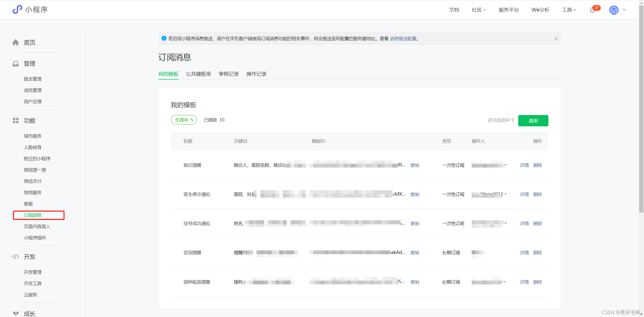The image size is (644, 317).
Task: Switch to the 公共模板库 tab
Action: click(x=198, y=74)
